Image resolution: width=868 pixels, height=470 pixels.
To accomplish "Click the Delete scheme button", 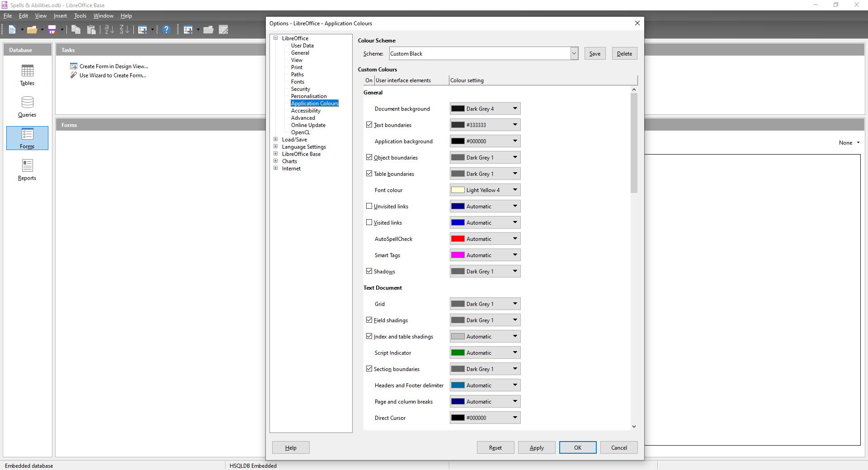I will pyautogui.click(x=625, y=53).
